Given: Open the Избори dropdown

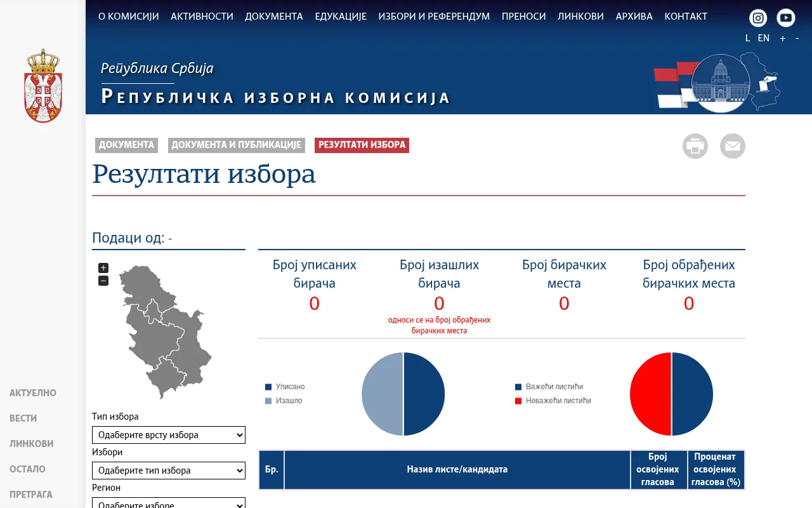Looking at the screenshot, I should point(169,471).
